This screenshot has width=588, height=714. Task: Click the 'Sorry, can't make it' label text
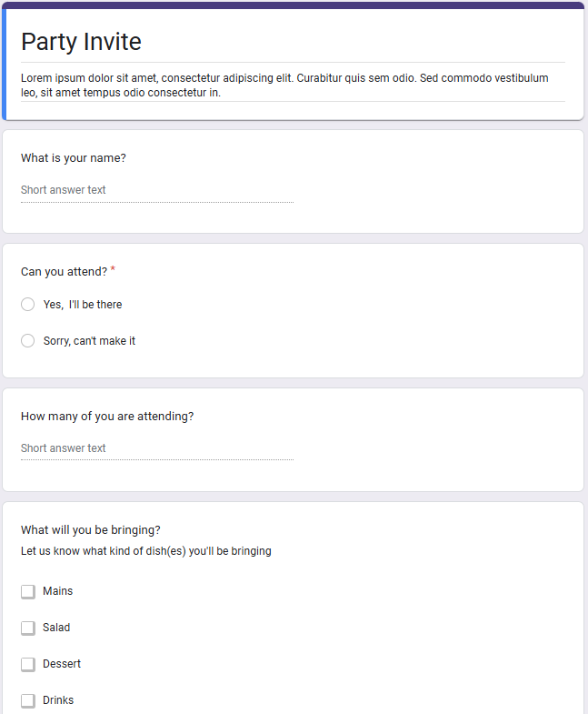(x=89, y=341)
